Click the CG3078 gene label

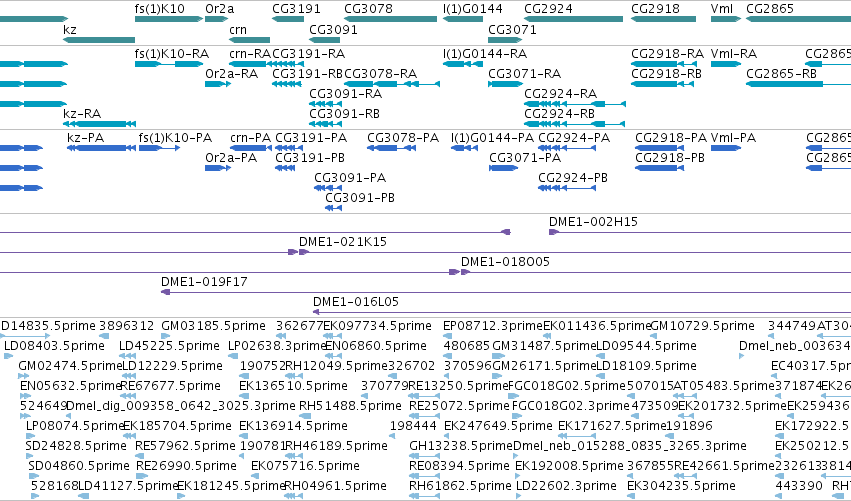[x=369, y=9]
